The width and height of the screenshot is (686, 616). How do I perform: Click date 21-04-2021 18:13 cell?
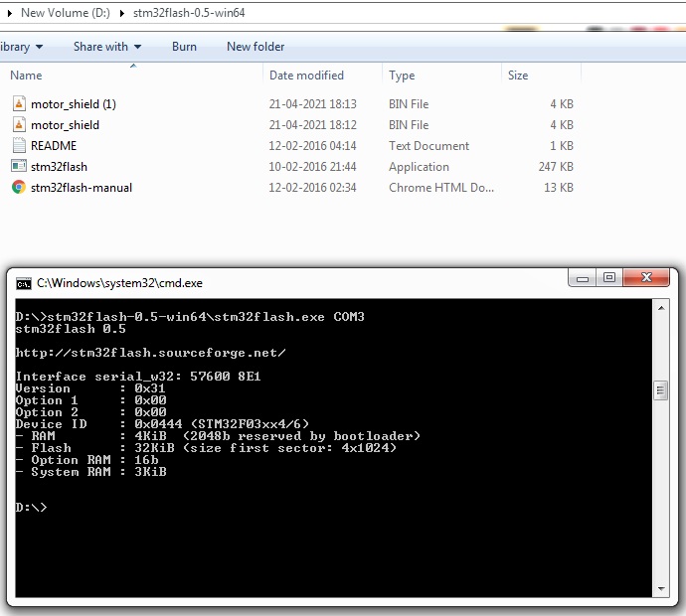coord(313,104)
